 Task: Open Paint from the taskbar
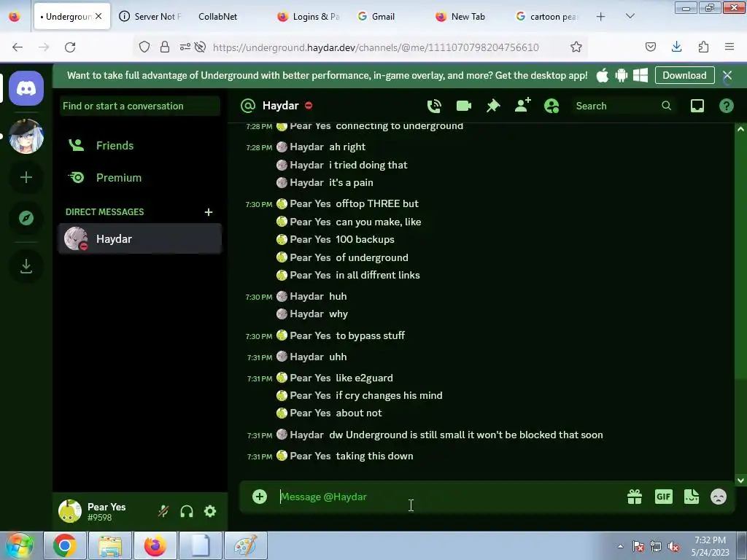pyautogui.click(x=246, y=545)
